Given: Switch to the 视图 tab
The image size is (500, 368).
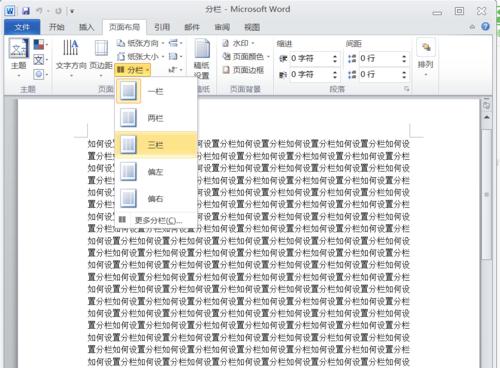Looking at the screenshot, I should pos(252,27).
